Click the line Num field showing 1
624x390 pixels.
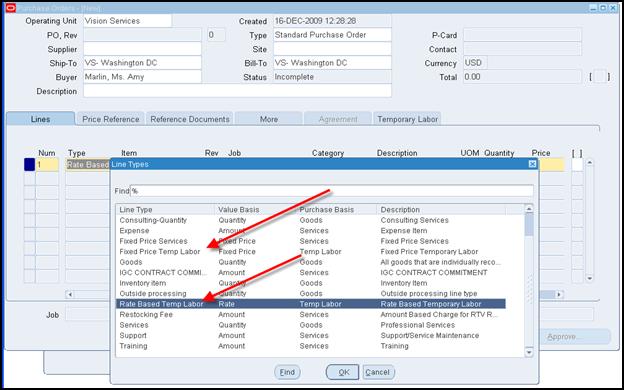click(x=47, y=165)
